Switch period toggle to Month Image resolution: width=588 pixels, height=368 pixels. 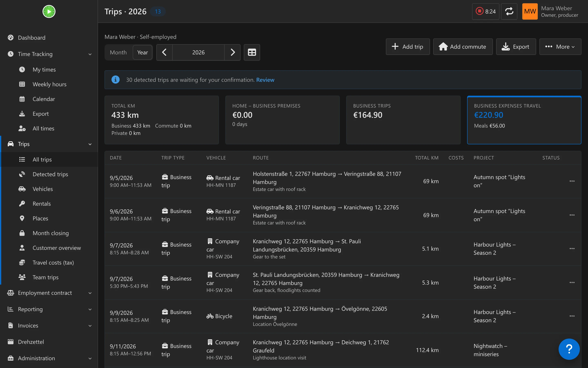pos(118,52)
